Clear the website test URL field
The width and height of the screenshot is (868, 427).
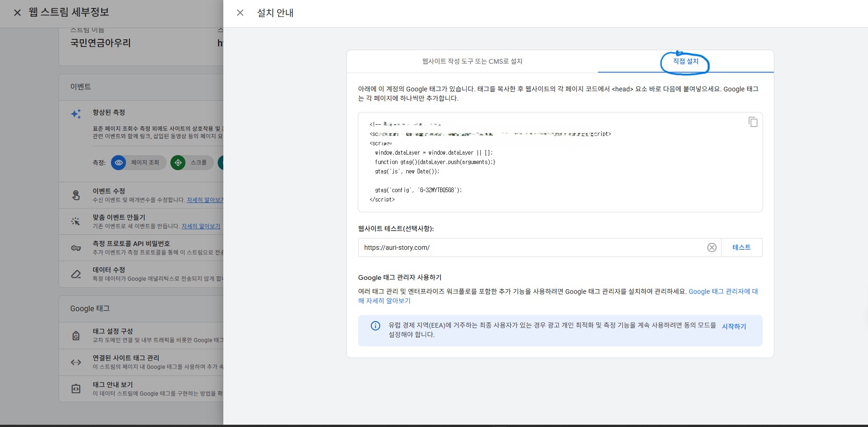coord(712,247)
